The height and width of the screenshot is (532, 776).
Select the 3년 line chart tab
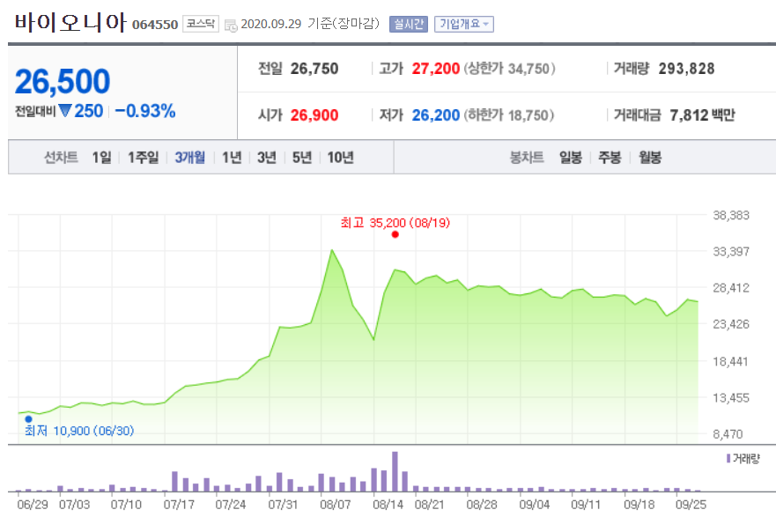pos(266,158)
